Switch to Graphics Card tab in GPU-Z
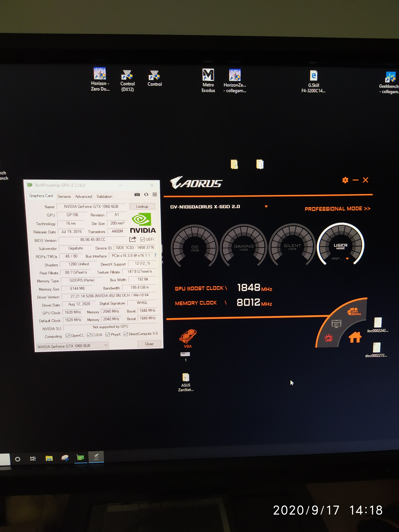This screenshot has width=399, height=532. [x=41, y=196]
